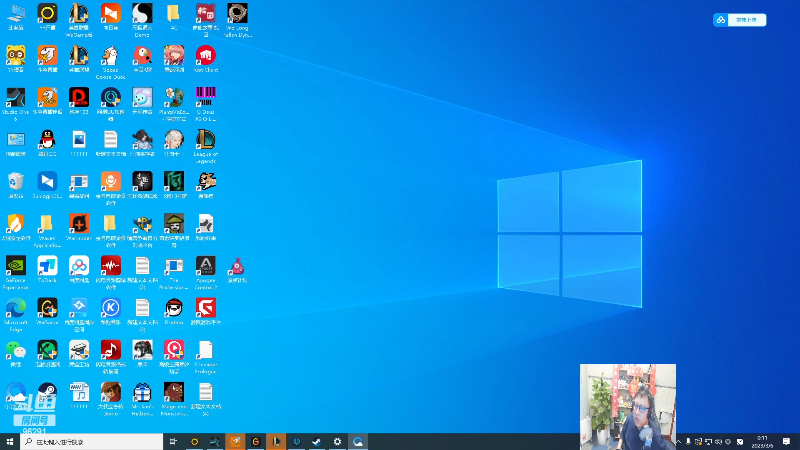800x450 pixels.
Task: Open the notification center icon
Action: [786, 441]
